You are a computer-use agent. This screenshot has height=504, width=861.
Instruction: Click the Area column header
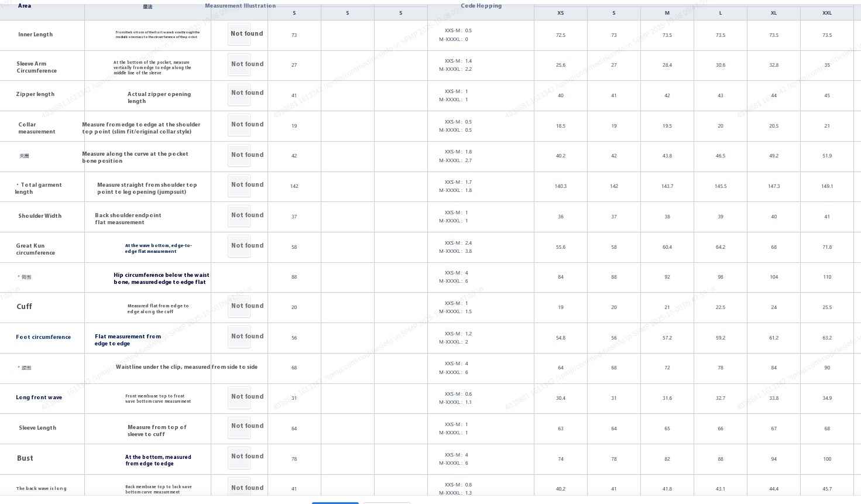[25, 6]
